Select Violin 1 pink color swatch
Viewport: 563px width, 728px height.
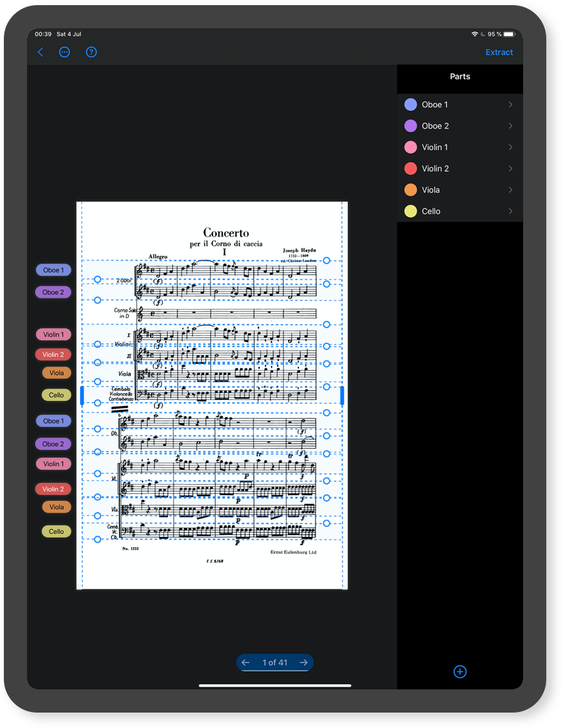[x=411, y=147]
